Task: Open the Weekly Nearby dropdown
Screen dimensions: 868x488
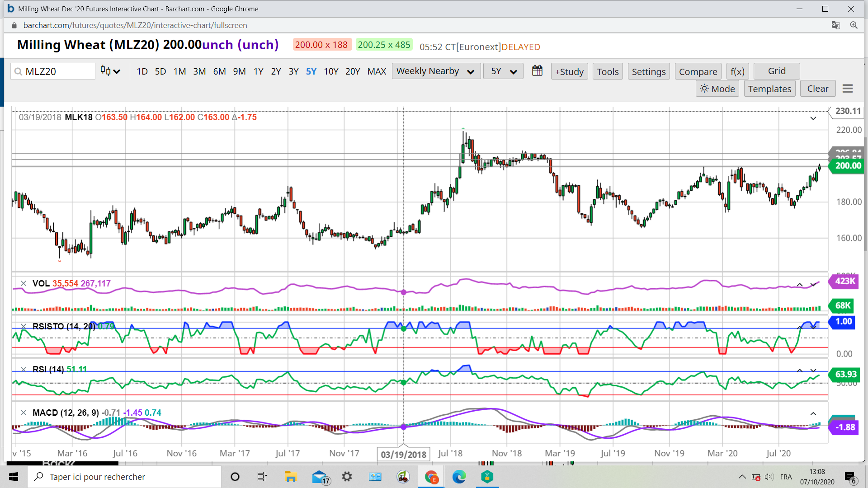Action: [x=436, y=71]
